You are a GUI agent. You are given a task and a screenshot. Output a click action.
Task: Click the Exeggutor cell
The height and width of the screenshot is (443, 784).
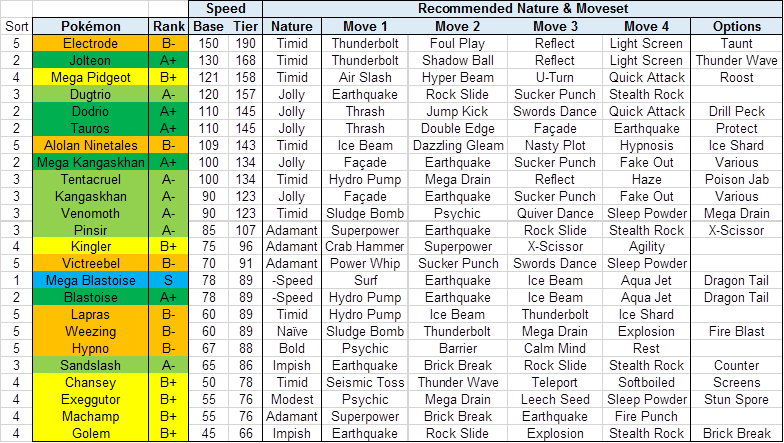pyautogui.click(x=90, y=400)
